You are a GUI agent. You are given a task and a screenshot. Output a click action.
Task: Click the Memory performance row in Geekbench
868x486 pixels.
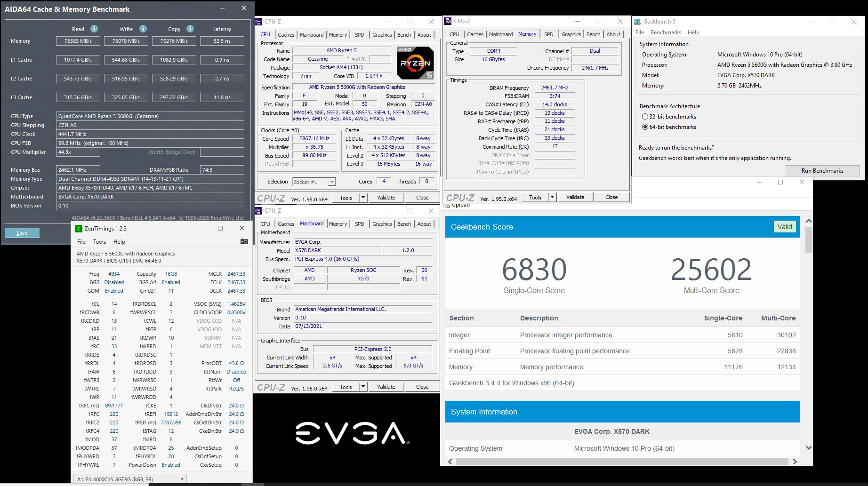[622, 367]
